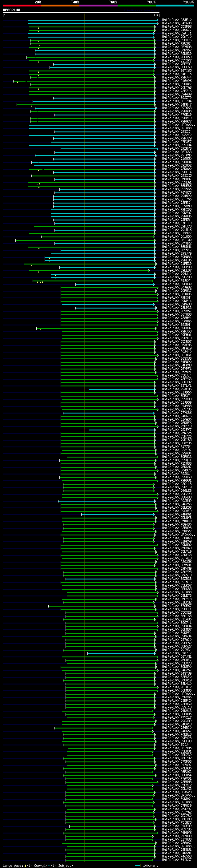
Task: Select hit UniRef100_Q86A67
Action: tap(176, 843)
